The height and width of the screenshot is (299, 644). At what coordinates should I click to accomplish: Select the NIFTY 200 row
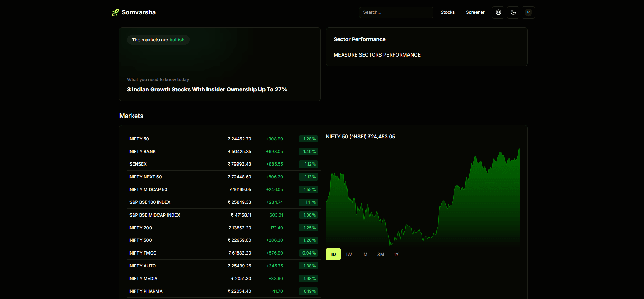pyautogui.click(x=224, y=228)
